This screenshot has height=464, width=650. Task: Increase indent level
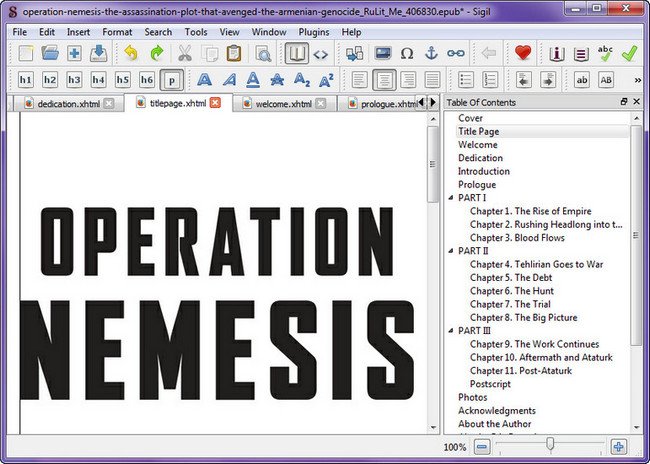click(x=548, y=80)
